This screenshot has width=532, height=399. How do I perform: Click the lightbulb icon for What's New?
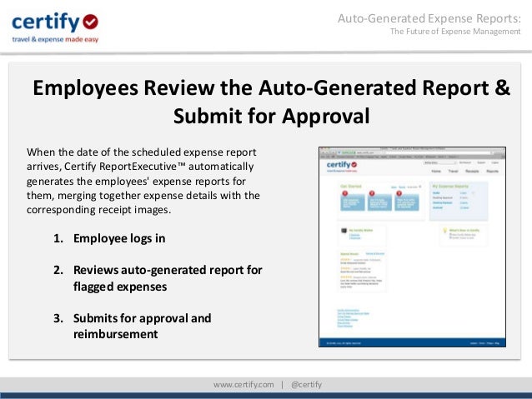(444, 231)
